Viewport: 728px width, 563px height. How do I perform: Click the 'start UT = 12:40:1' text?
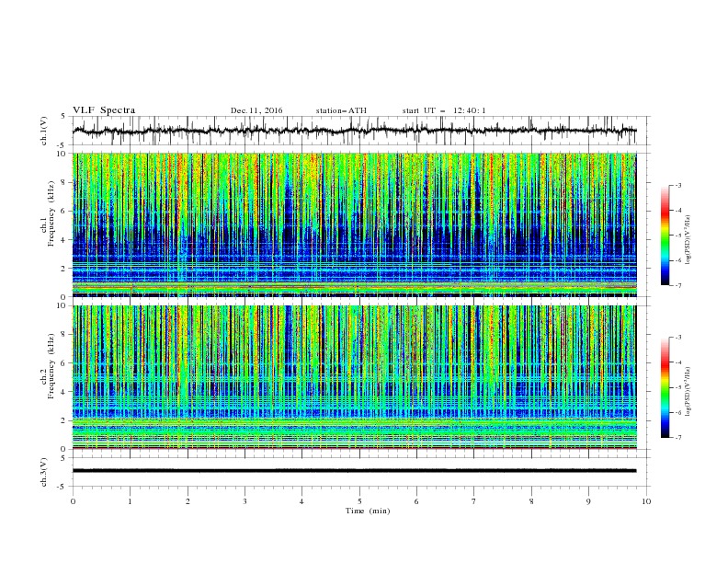coord(444,110)
